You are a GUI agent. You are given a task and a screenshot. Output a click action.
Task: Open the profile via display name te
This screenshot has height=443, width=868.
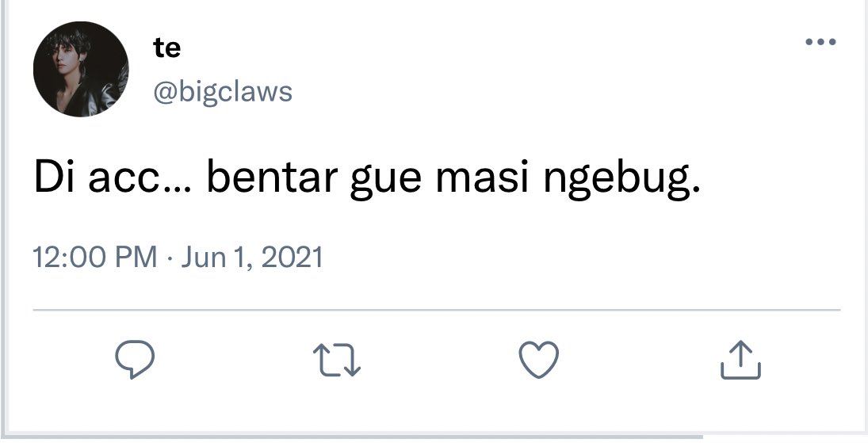click(x=167, y=48)
